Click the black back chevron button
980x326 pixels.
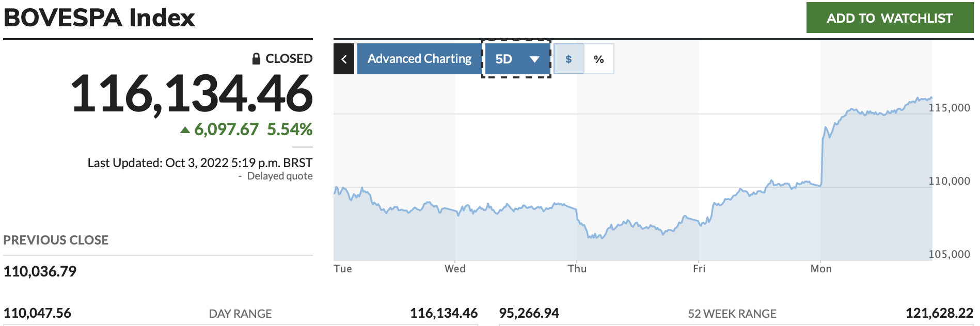[x=344, y=59]
